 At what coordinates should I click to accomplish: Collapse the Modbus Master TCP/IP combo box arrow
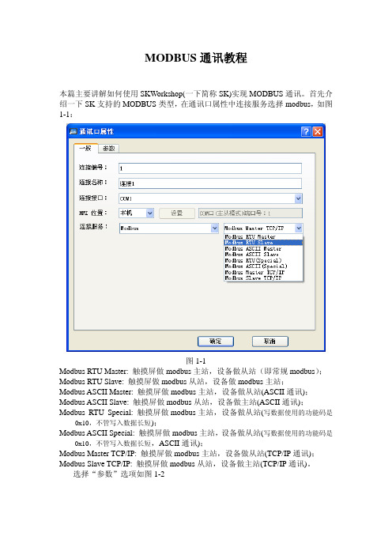click(299, 228)
